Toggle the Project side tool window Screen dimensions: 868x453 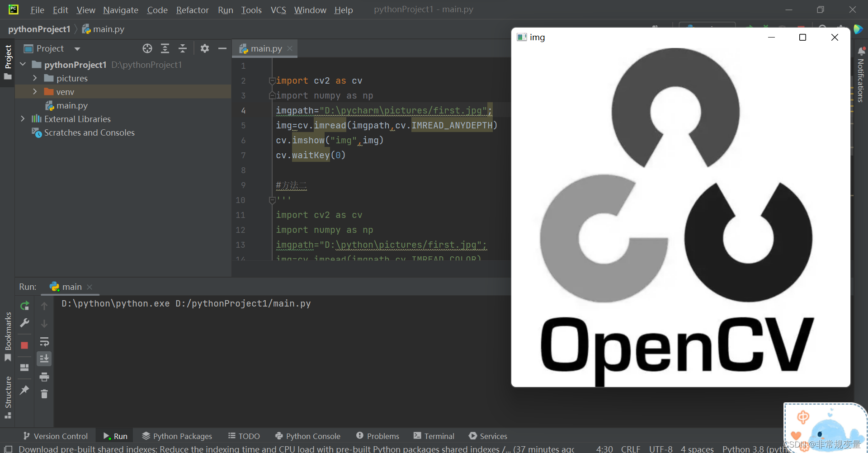click(x=8, y=62)
